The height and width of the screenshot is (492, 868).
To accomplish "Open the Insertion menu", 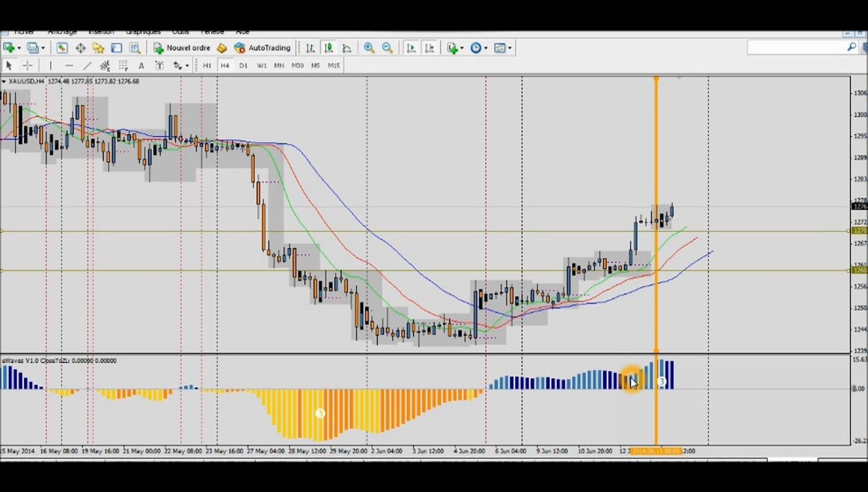I will click(101, 31).
